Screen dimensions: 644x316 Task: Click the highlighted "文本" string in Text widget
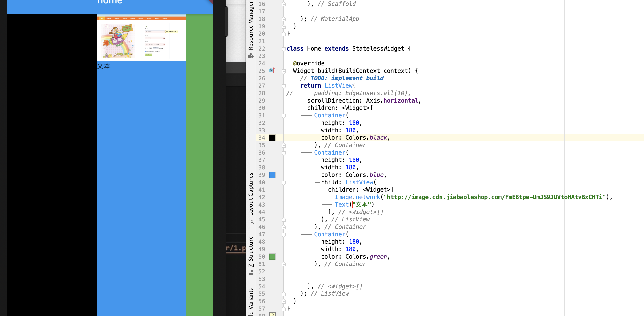(361, 204)
